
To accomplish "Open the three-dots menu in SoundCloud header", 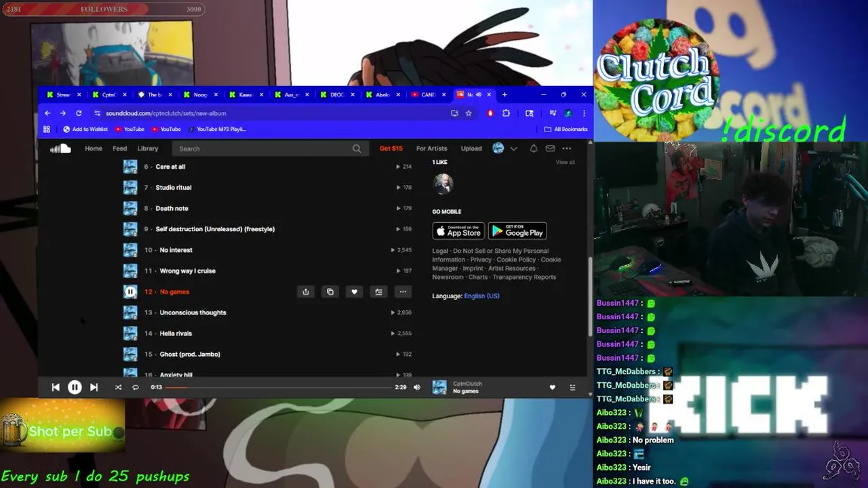I will [x=567, y=148].
